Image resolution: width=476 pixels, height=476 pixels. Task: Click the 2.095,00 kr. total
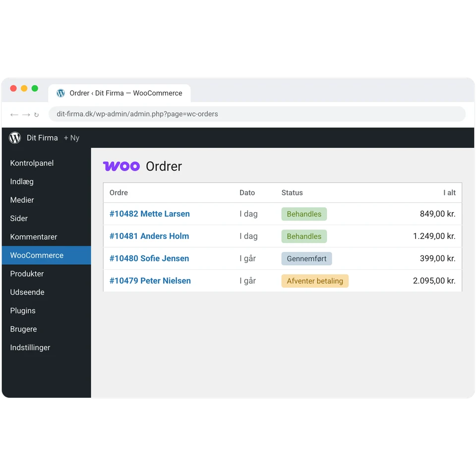coord(434,281)
